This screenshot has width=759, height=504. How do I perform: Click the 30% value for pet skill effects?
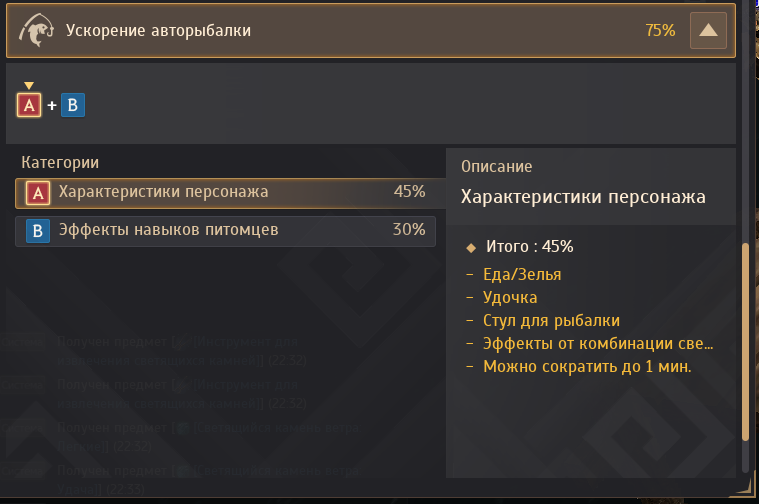pos(409,230)
